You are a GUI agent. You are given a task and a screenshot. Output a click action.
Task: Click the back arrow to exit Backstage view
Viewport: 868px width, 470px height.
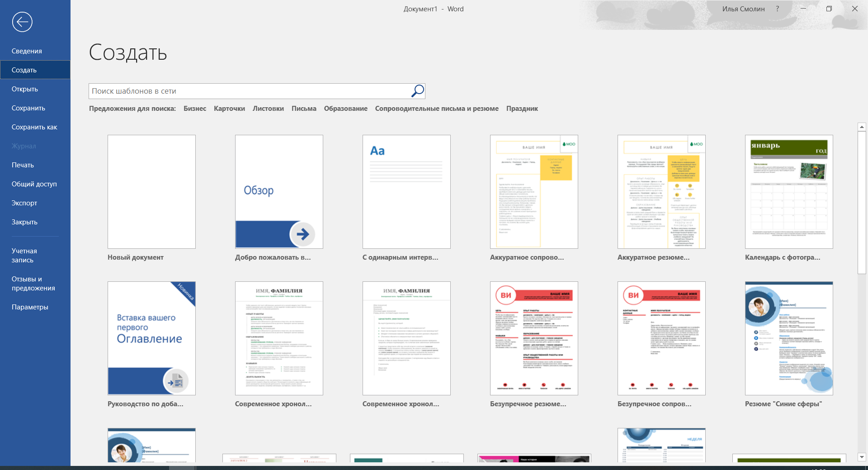tap(21, 21)
